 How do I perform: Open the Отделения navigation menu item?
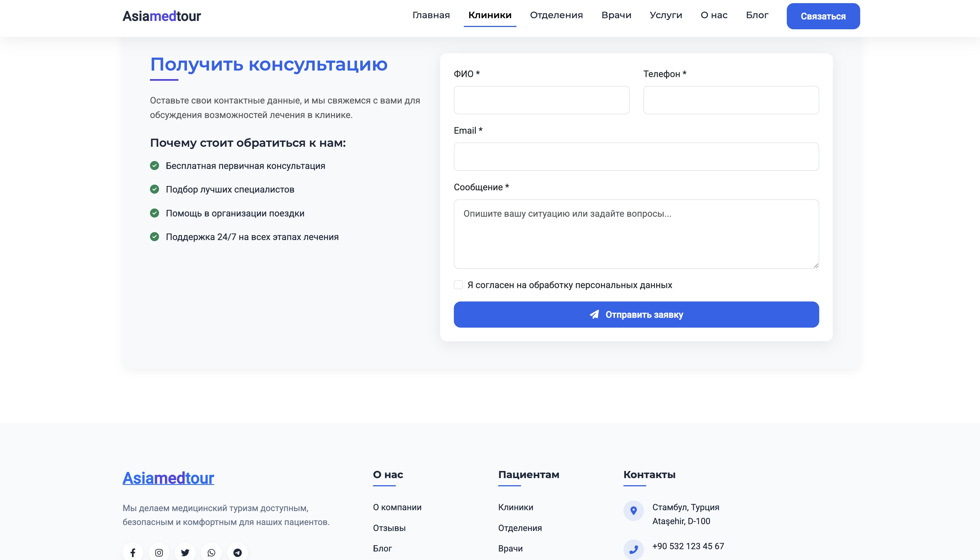click(557, 15)
